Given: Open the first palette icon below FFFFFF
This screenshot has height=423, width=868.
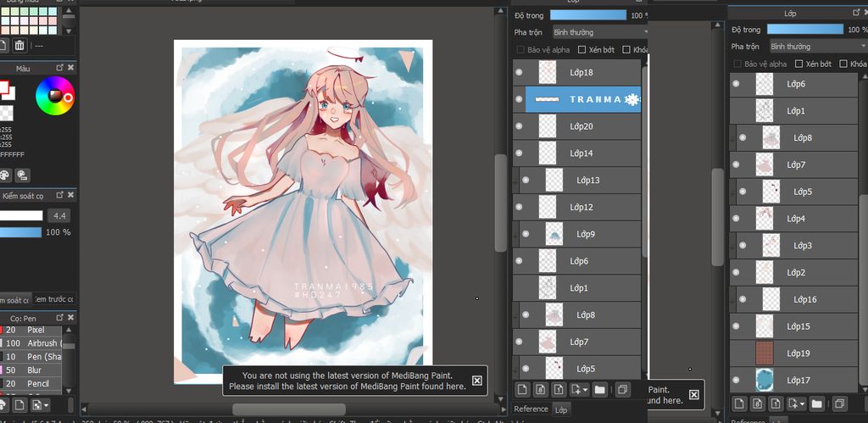Looking at the screenshot, I should point(5,175).
